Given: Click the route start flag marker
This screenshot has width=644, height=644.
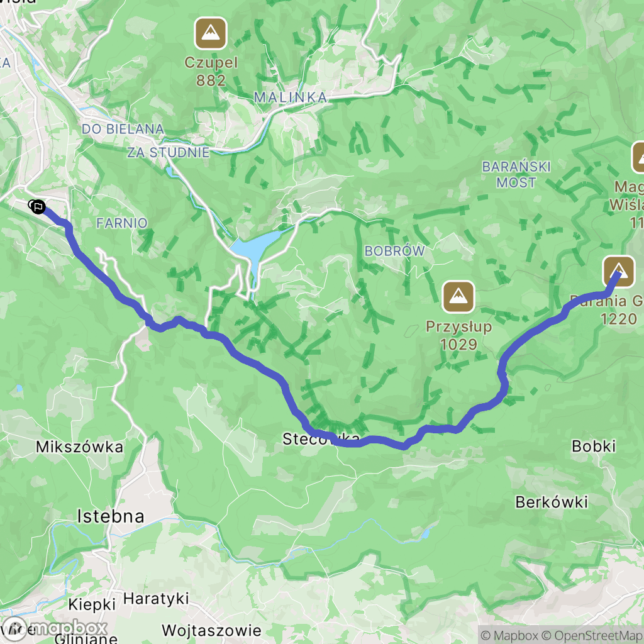Looking at the screenshot, I should tap(37, 206).
